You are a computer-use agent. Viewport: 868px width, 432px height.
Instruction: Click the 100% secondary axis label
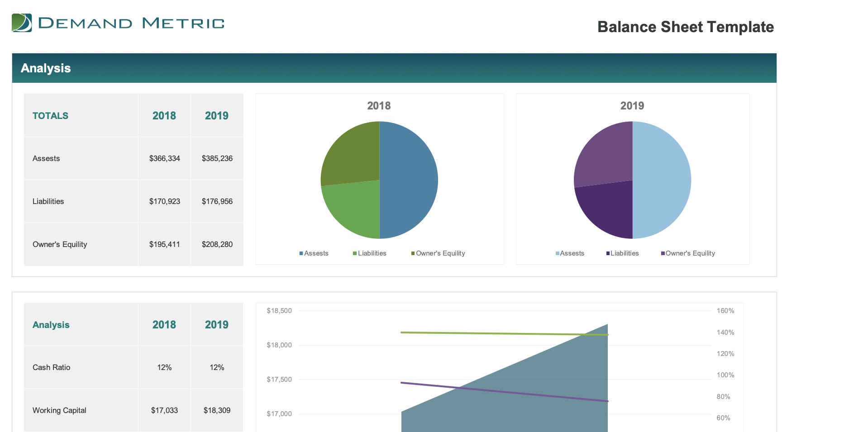tap(725, 375)
